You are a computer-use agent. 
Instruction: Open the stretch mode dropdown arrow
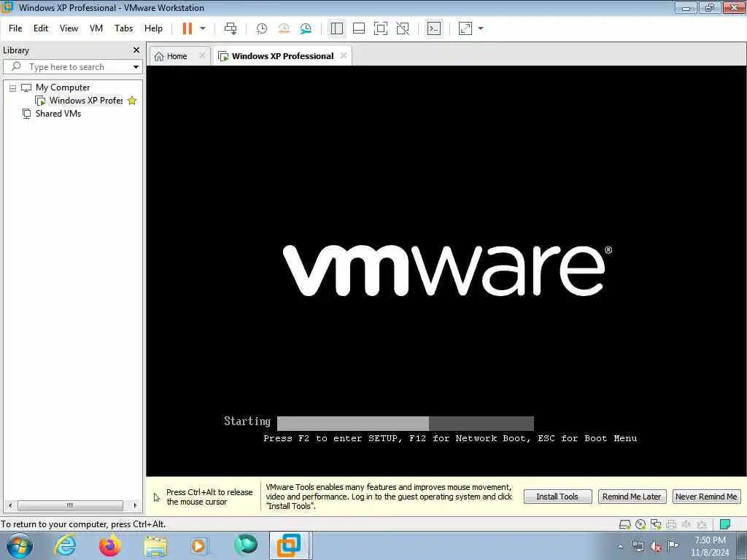pyautogui.click(x=481, y=28)
